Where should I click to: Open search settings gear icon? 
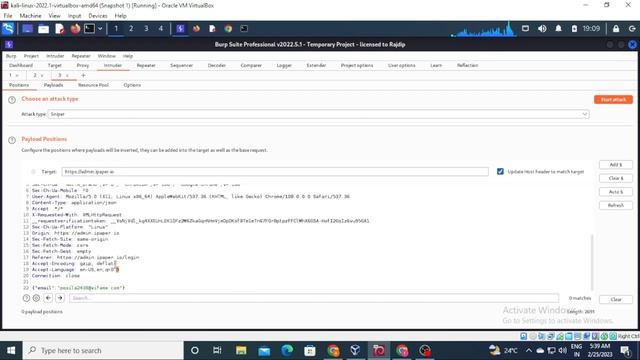coord(36,298)
